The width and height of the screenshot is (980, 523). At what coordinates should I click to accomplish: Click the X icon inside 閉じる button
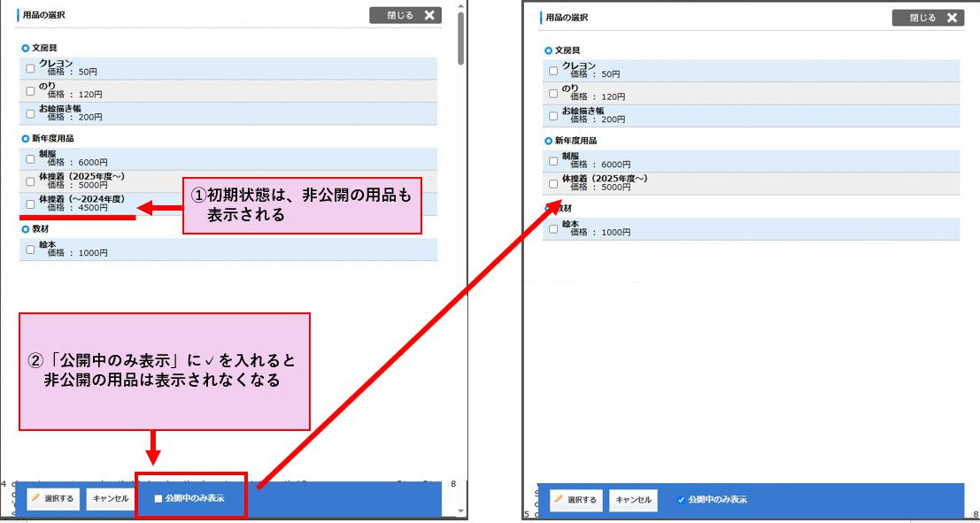pyautogui.click(x=429, y=14)
